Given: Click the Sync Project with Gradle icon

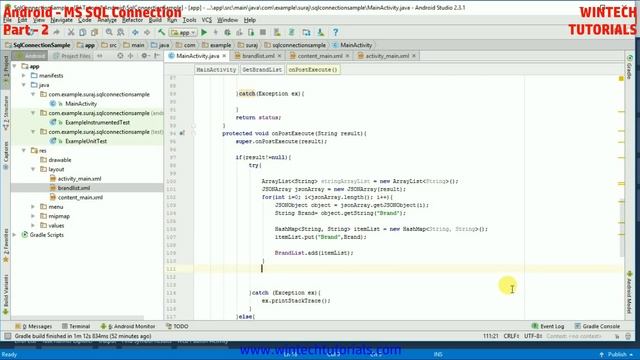Looking at the screenshot, I should (291, 32).
